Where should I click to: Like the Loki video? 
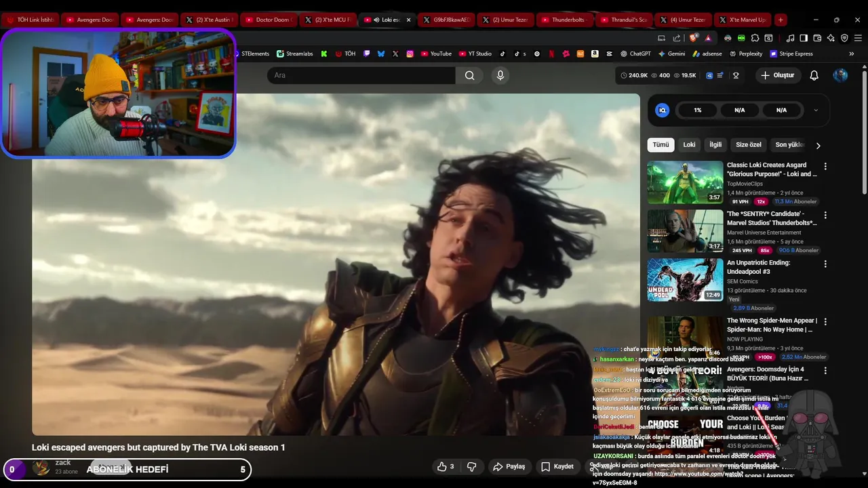tap(446, 466)
